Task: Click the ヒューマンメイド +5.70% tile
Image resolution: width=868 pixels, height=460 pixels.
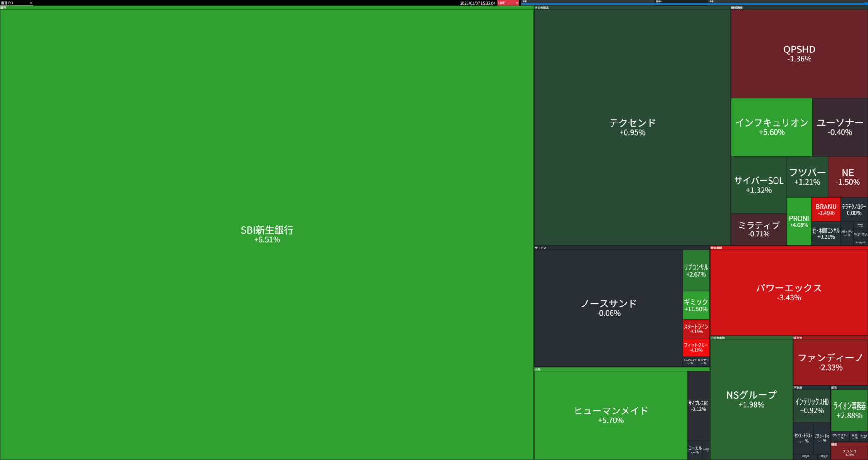Action: coord(610,415)
